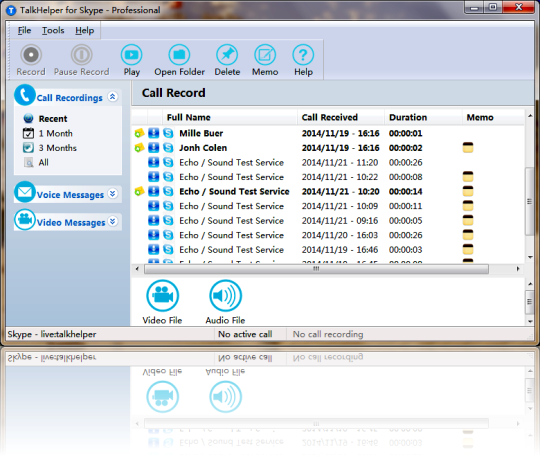Click the horizontal scrollbar left arrow
This screenshot has height=457, width=540.
coord(137,269)
